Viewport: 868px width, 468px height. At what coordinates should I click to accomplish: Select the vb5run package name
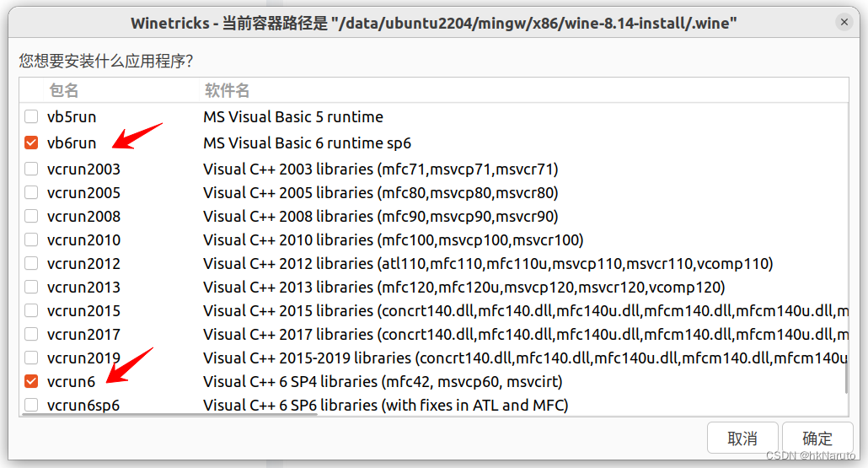tap(72, 117)
